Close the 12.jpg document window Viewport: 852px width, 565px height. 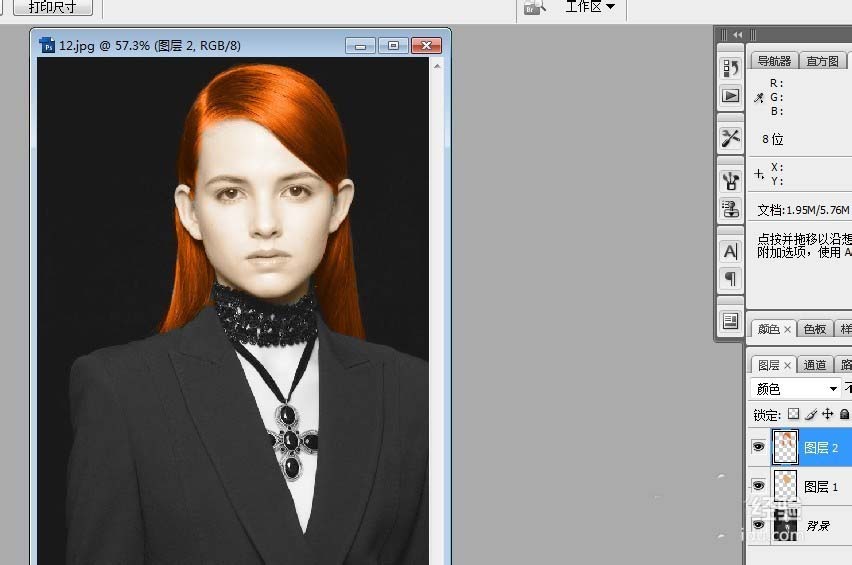point(427,46)
